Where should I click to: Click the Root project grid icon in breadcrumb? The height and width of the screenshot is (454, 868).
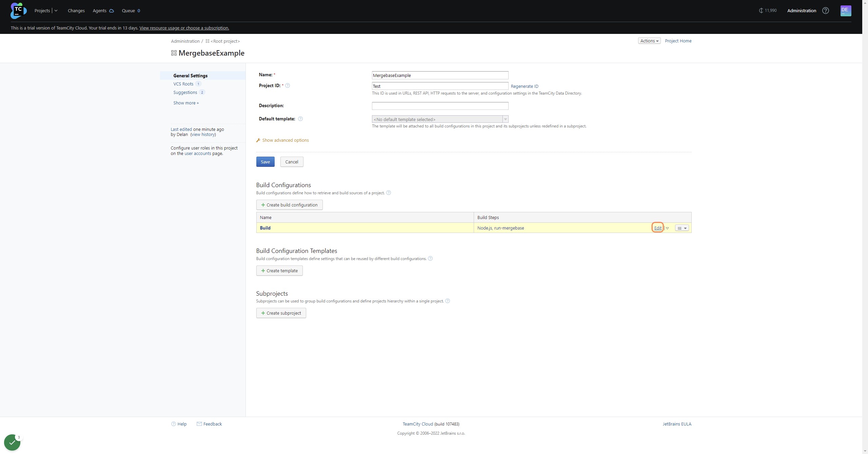pos(207,41)
